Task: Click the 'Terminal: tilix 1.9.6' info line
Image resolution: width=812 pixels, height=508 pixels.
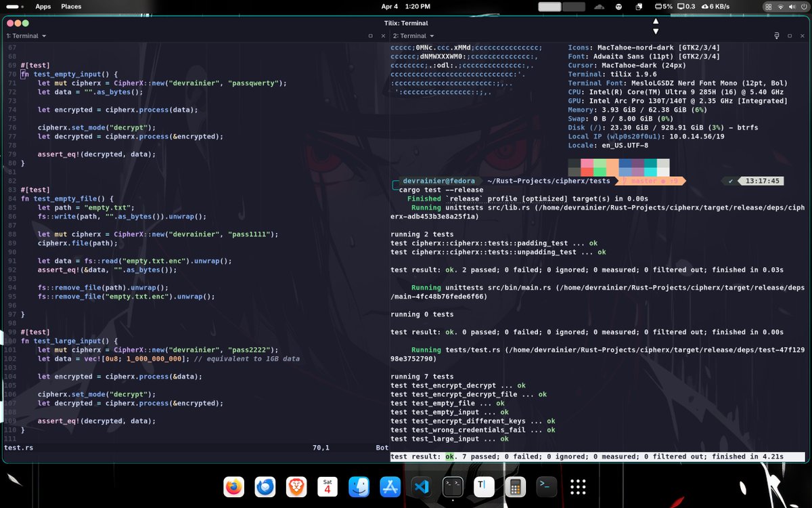Action: [x=612, y=75]
